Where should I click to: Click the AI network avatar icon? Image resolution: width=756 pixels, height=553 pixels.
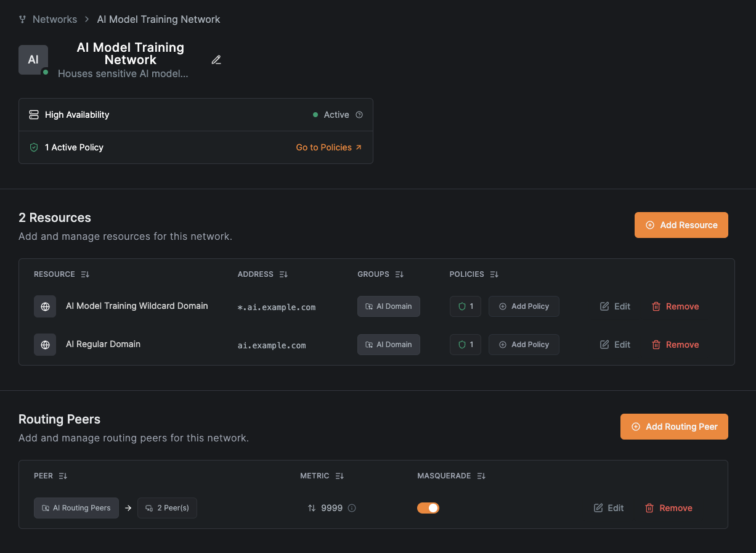click(33, 60)
